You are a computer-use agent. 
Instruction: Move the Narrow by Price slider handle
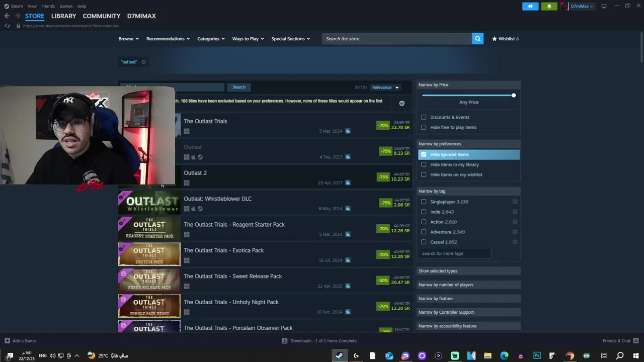point(513,96)
